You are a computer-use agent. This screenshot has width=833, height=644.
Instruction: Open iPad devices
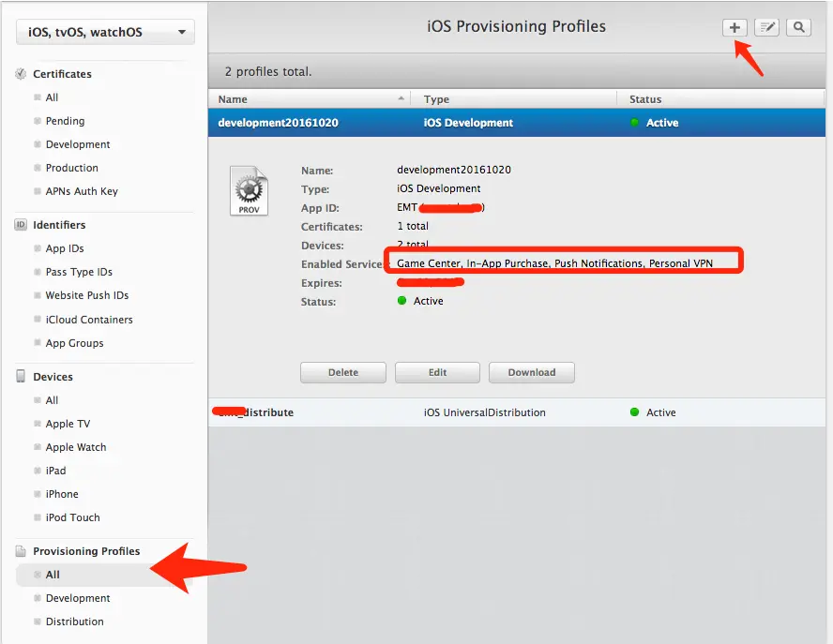[55, 471]
